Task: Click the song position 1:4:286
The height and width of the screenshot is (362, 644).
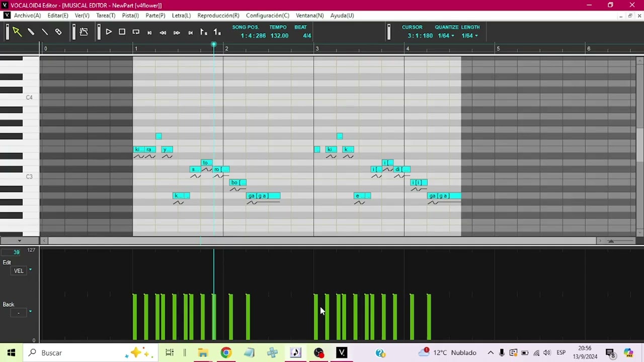Action: 253,36
